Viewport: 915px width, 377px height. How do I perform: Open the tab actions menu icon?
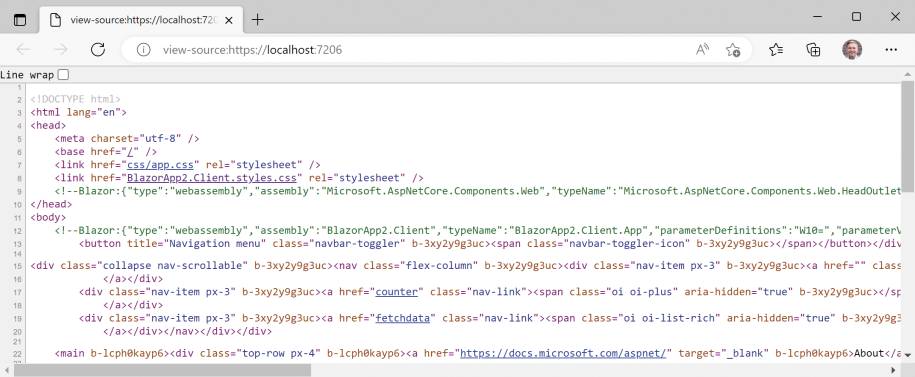point(20,20)
